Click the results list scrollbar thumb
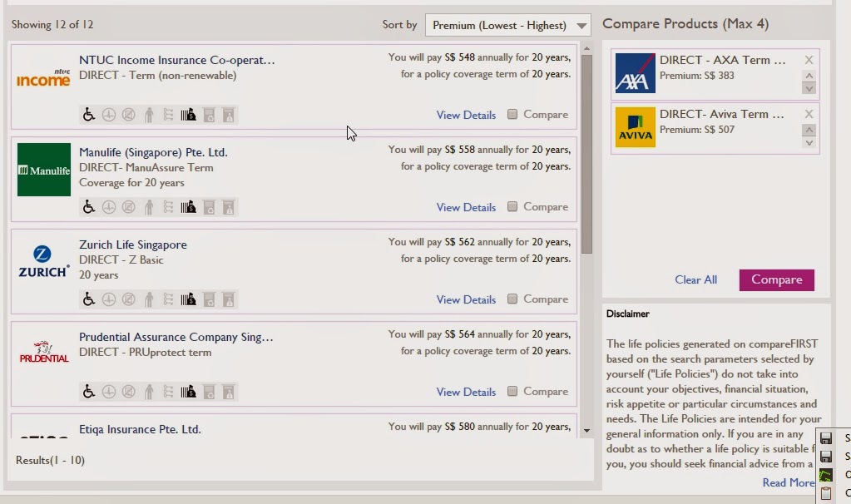 (x=586, y=154)
